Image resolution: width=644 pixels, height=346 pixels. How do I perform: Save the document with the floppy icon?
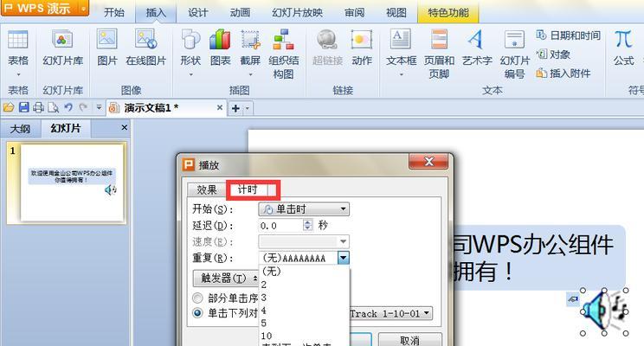[x=24, y=108]
